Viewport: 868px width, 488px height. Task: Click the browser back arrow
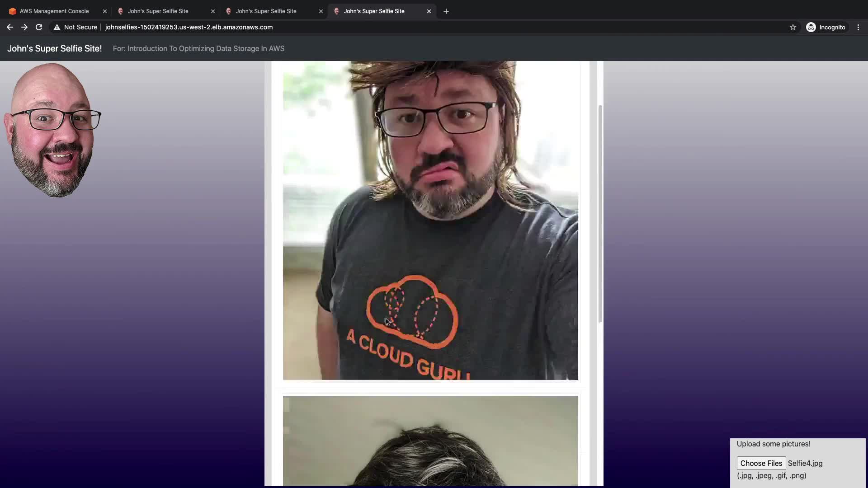(9, 27)
